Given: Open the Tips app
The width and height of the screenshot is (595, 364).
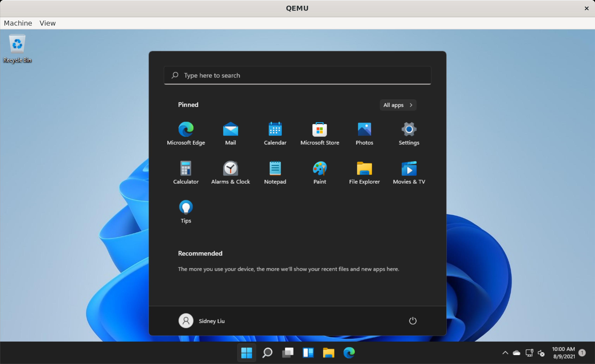Looking at the screenshot, I should click(x=186, y=211).
